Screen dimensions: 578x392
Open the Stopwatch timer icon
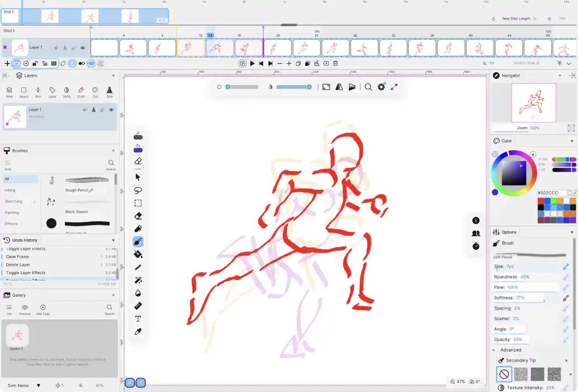(476, 246)
